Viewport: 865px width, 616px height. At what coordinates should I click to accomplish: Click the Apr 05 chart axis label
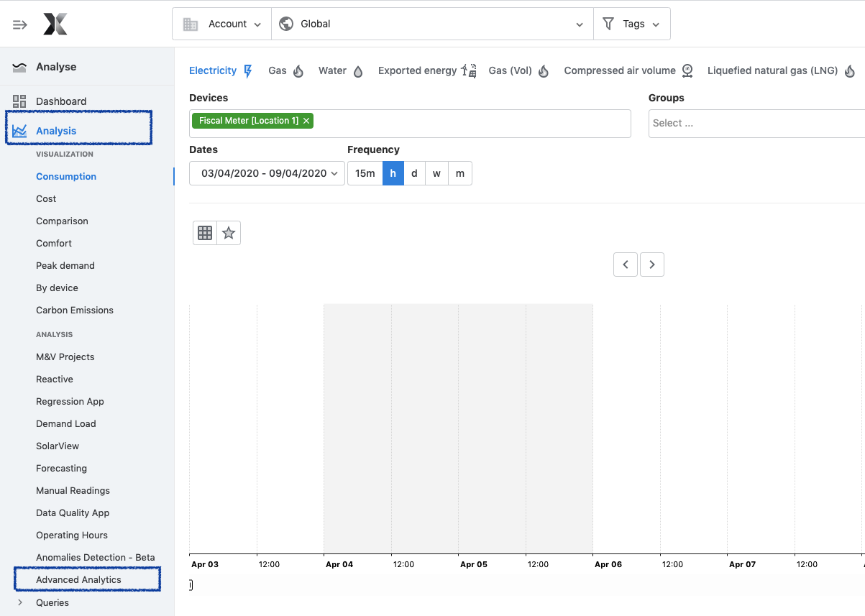pos(474,564)
